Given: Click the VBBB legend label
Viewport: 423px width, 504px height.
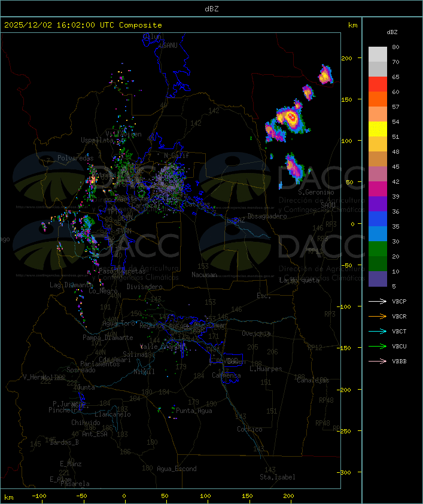Looking at the screenshot, I should pyautogui.click(x=399, y=362).
